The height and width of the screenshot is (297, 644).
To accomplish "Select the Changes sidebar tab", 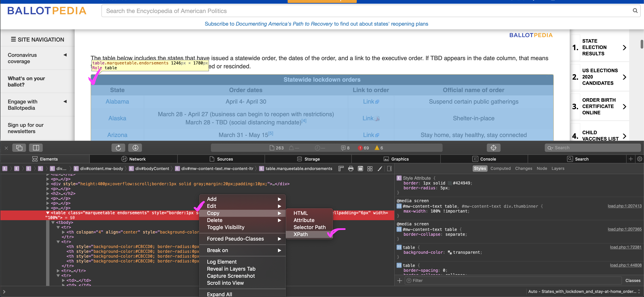I will click(523, 169).
